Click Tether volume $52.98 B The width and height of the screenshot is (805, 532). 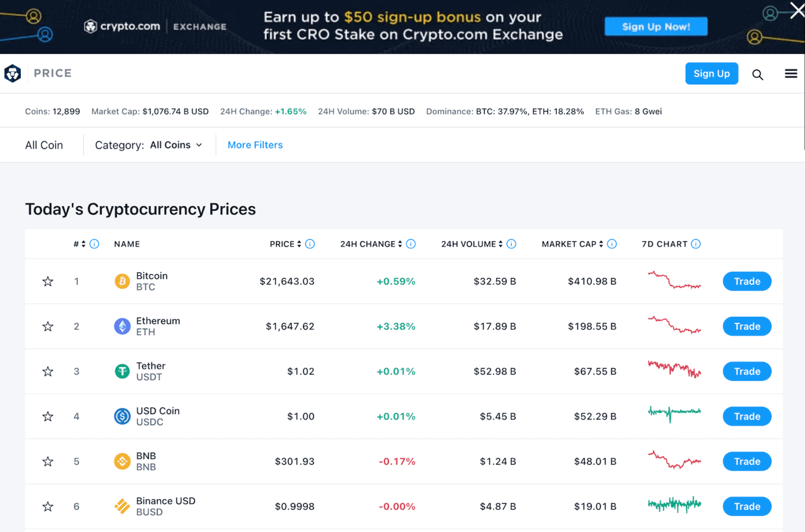pos(495,371)
